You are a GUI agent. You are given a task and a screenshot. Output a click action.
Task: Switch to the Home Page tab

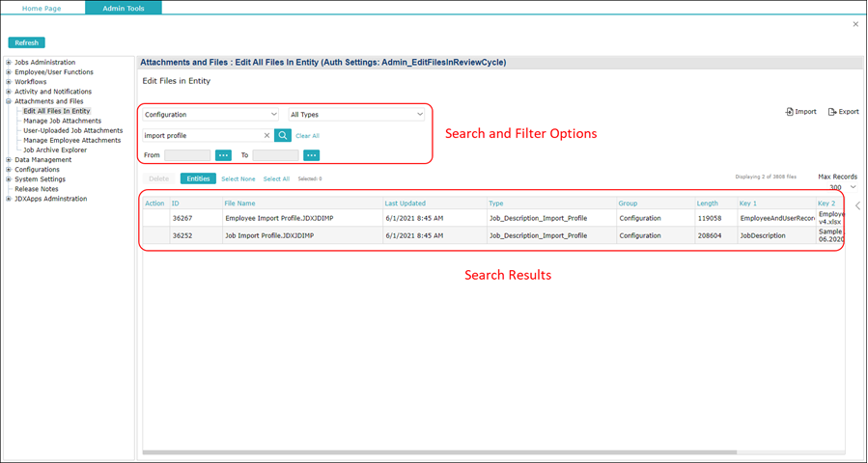(42, 8)
